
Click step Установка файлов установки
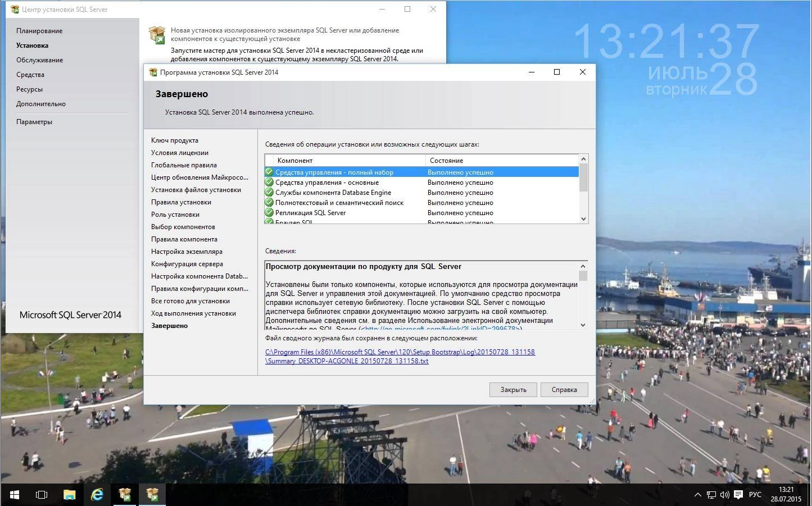196,190
